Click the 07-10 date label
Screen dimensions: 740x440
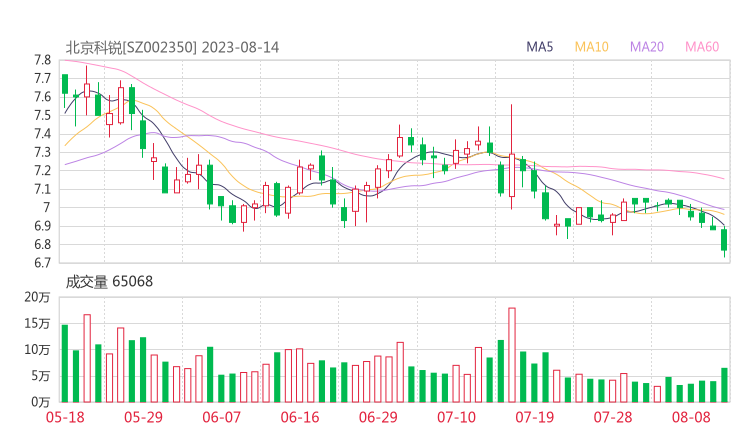[x=456, y=417]
